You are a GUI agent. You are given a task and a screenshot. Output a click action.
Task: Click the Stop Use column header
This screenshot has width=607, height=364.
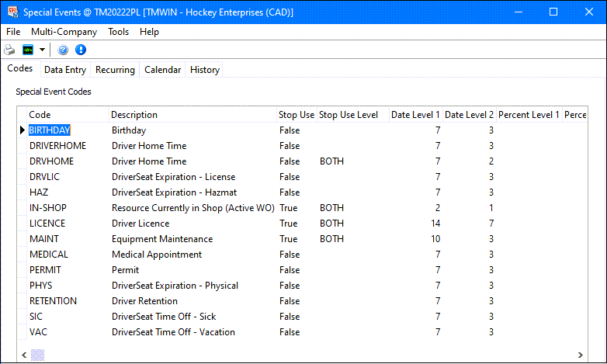click(x=297, y=115)
